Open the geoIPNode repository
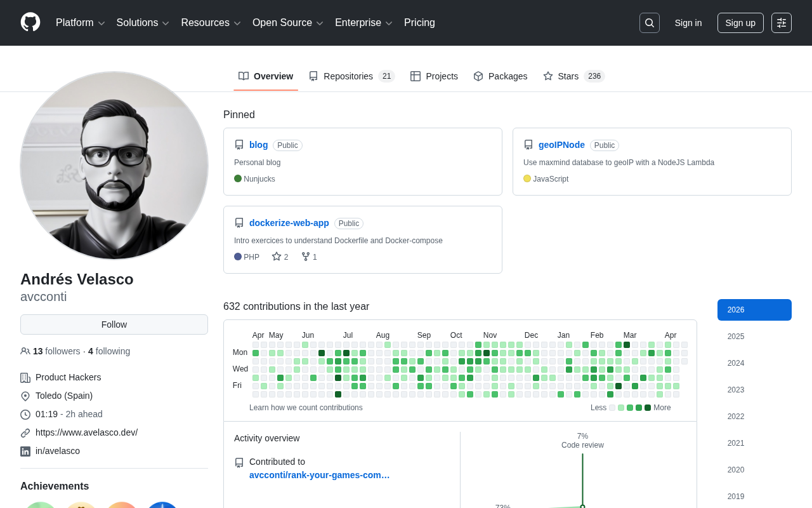 [x=561, y=145]
